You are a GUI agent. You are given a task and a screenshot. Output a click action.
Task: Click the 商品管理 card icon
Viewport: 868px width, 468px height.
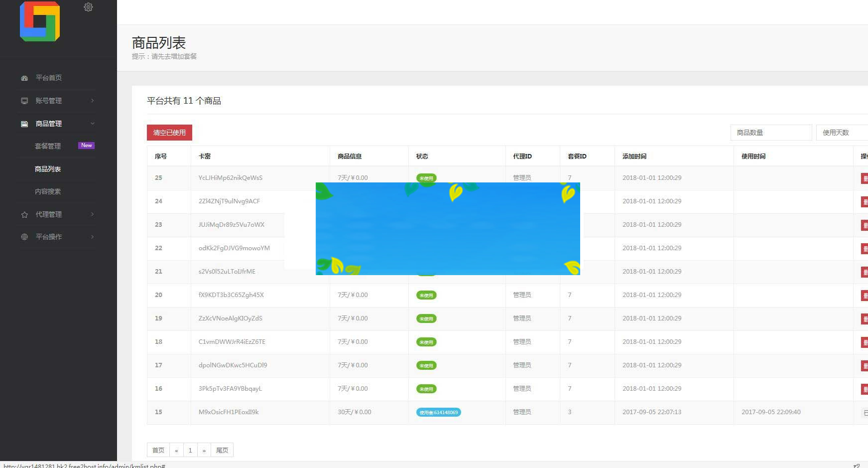pyautogui.click(x=24, y=124)
